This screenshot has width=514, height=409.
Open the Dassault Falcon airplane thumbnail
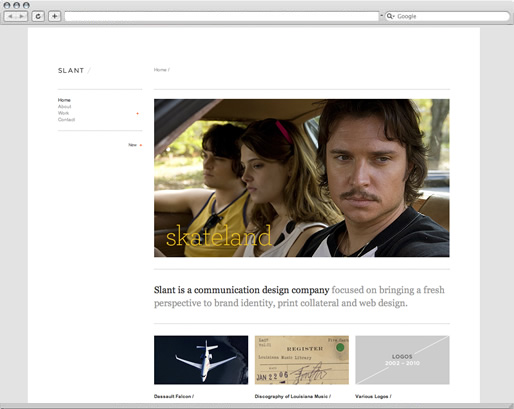(x=201, y=360)
